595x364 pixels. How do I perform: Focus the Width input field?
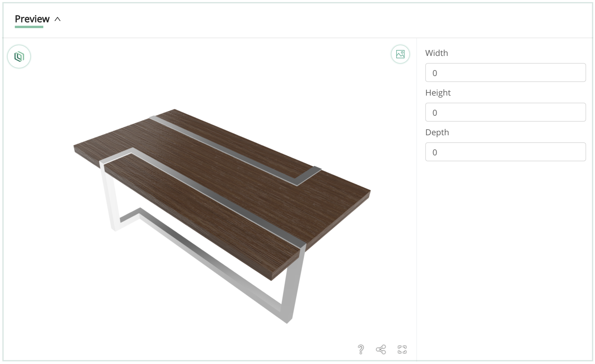pyautogui.click(x=505, y=73)
